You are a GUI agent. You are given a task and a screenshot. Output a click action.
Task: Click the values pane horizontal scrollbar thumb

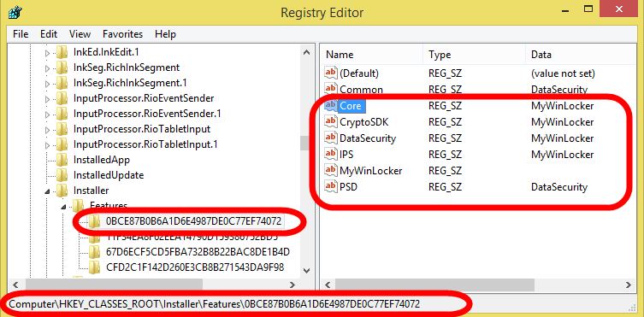tap(435, 285)
